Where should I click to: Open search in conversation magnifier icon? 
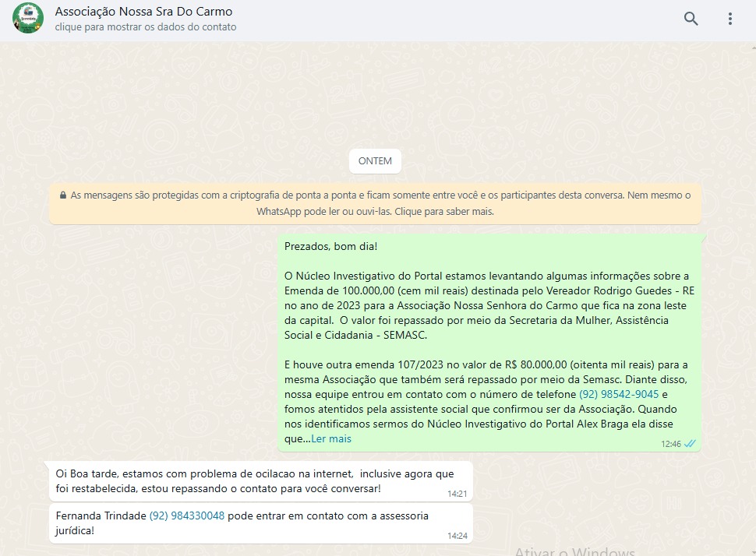pos(691,19)
